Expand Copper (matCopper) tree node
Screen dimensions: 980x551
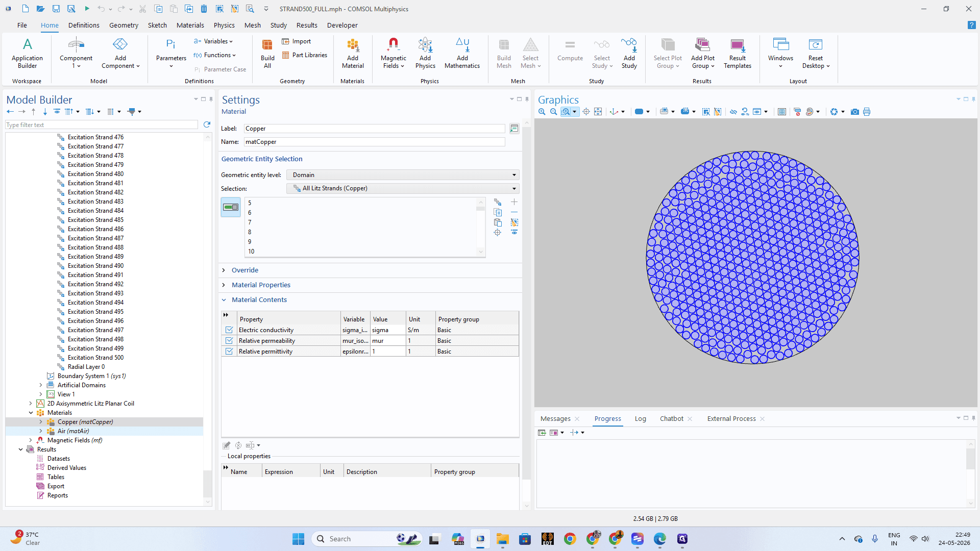click(x=41, y=422)
